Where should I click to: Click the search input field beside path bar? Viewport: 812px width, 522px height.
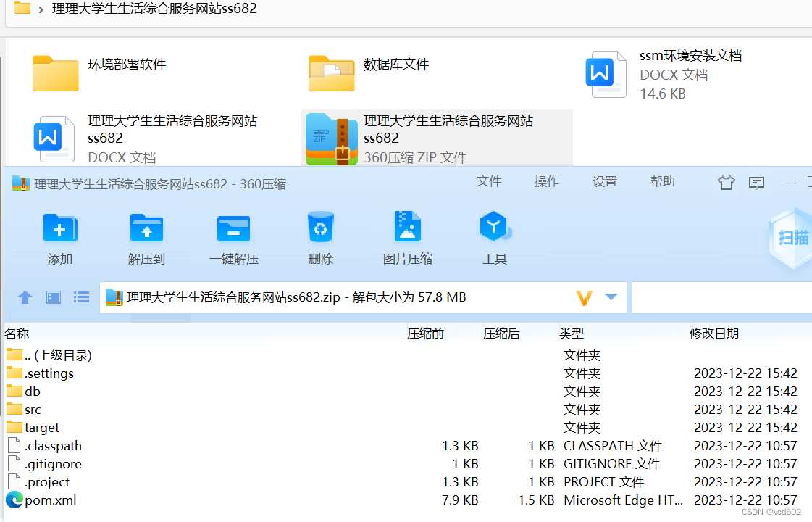(x=722, y=297)
